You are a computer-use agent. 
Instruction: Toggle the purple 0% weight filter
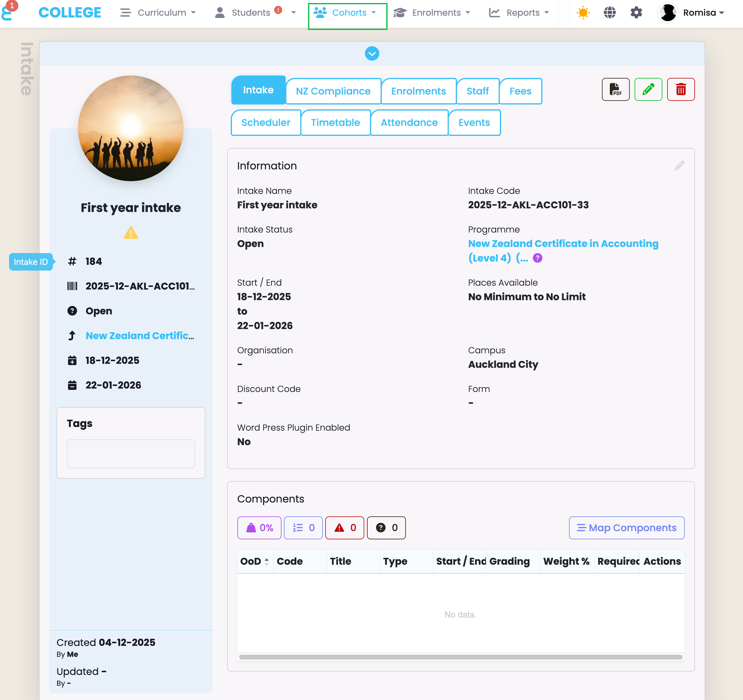point(259,527)
